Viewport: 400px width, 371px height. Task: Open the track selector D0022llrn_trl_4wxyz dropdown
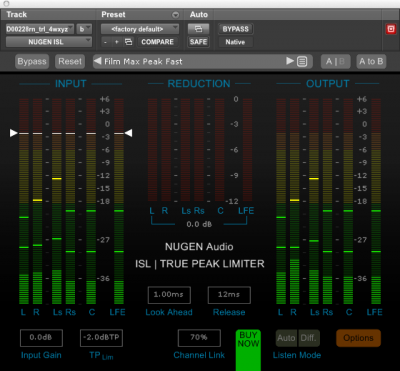40,29
